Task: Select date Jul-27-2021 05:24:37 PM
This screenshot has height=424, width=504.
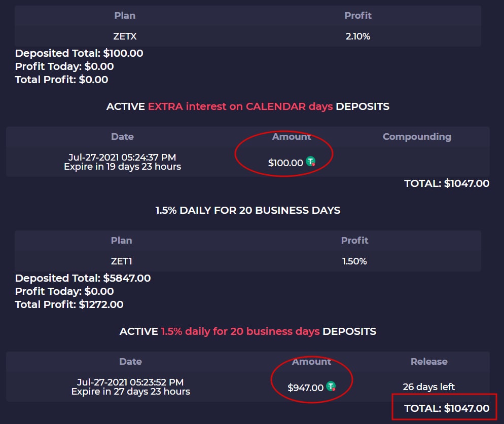Action: pos(122,157)
